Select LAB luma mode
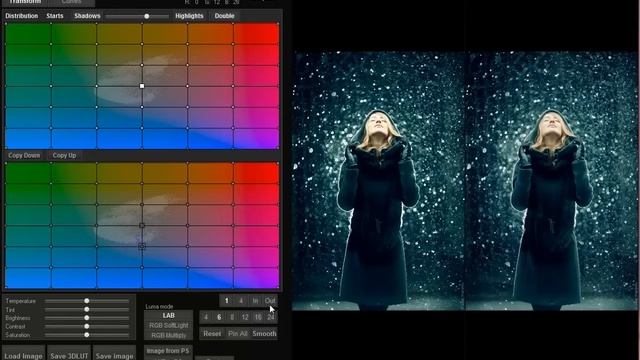Screen dimensions: 640x360 [x=169, y=316]
